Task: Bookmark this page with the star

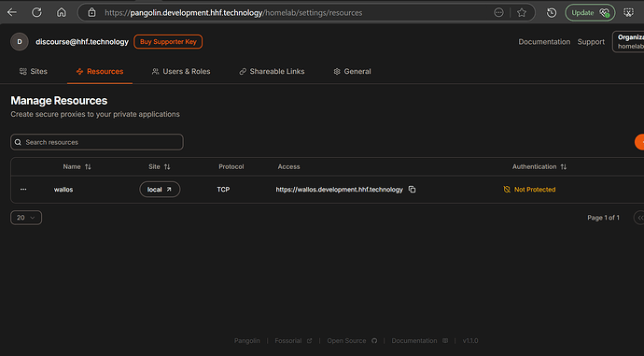Action: (x=522, y=13)
